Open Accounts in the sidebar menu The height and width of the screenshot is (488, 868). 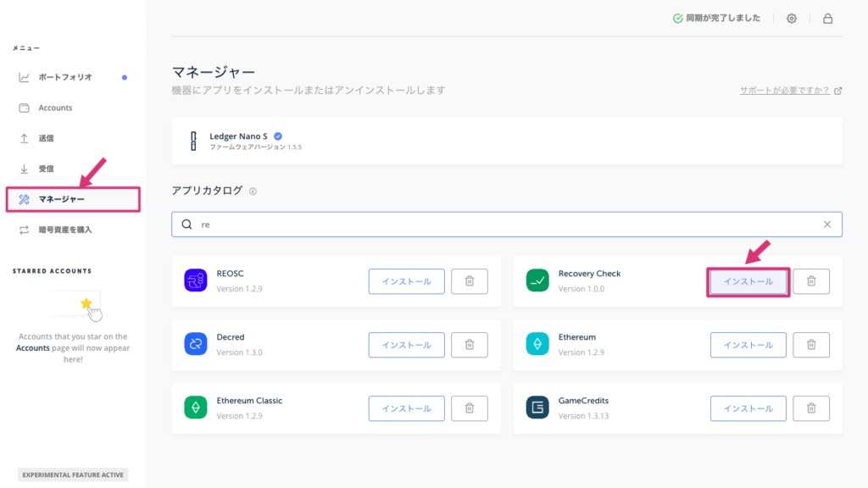[x=55, y=108]
